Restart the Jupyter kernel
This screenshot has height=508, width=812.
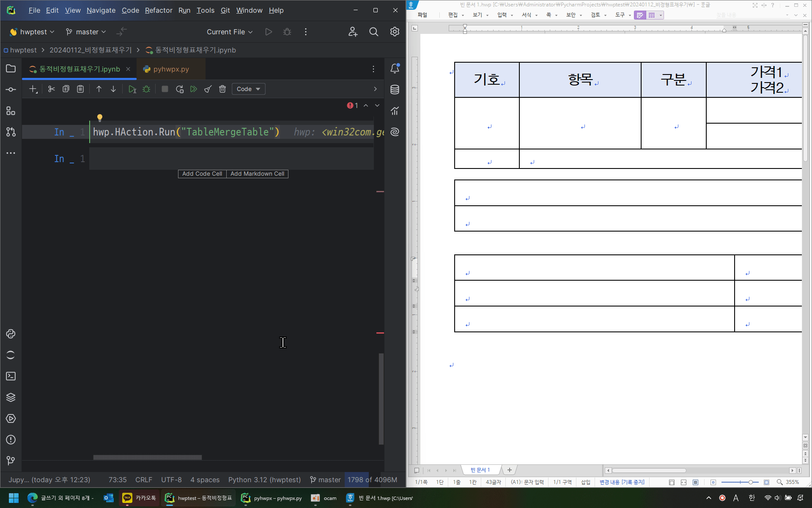[x=180, y=89]
